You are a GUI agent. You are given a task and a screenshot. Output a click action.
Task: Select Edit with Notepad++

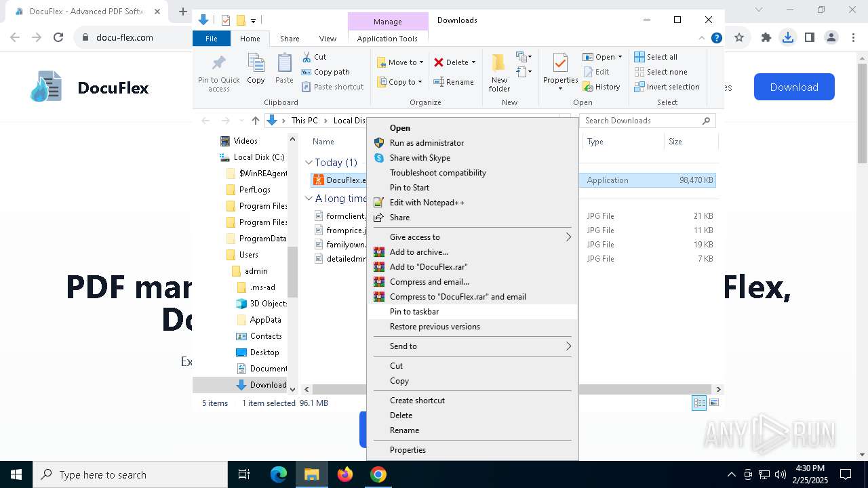[473, 203]
